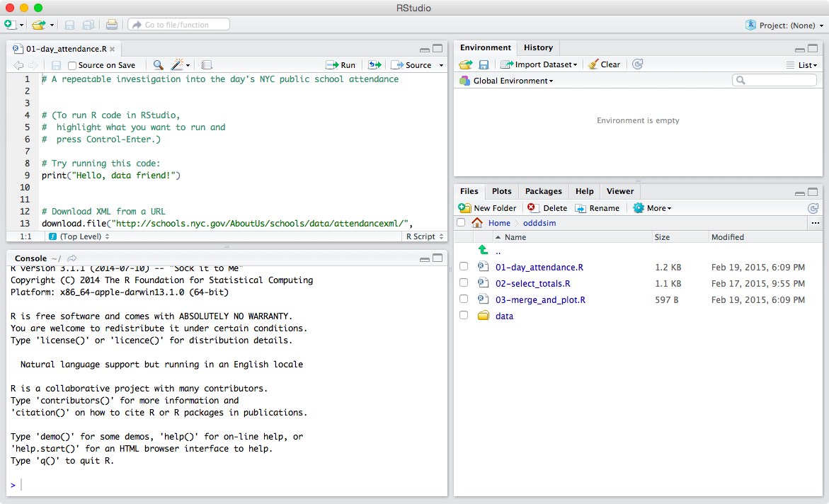Open the Global Environment dropdown
The height and width of the screenshot is (504, 829).
coord(506,81)
